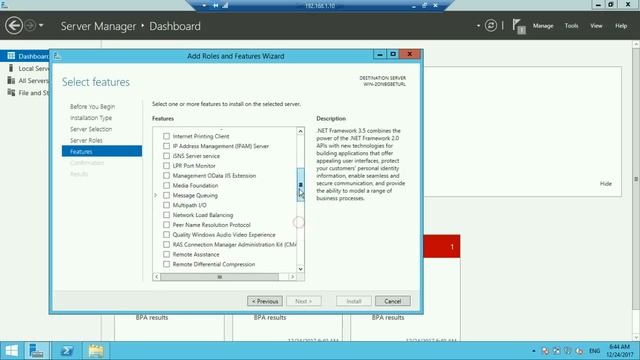
Task: Tick Peer Name Resolution Protocol checkbox
Action: pos(166,224)
